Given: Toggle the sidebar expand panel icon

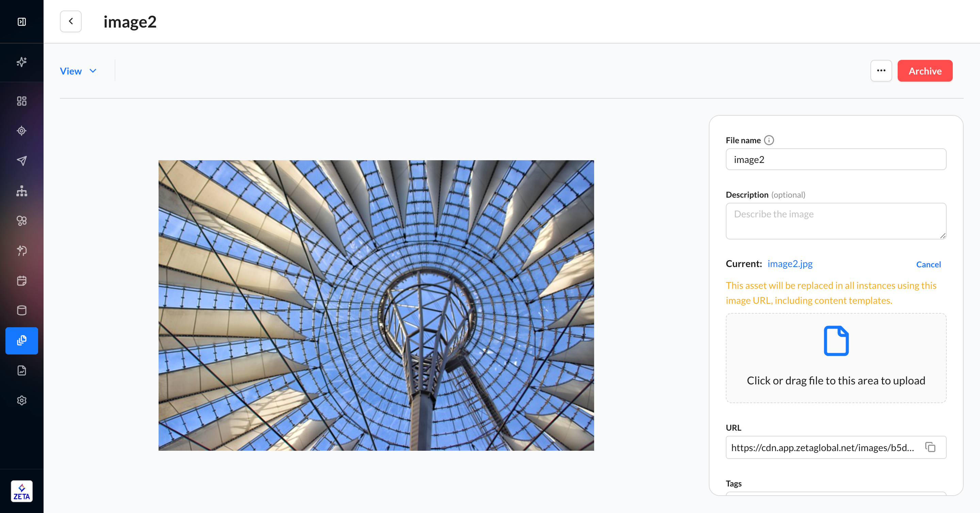Looking at the screenshot, I should pos(22,22).
